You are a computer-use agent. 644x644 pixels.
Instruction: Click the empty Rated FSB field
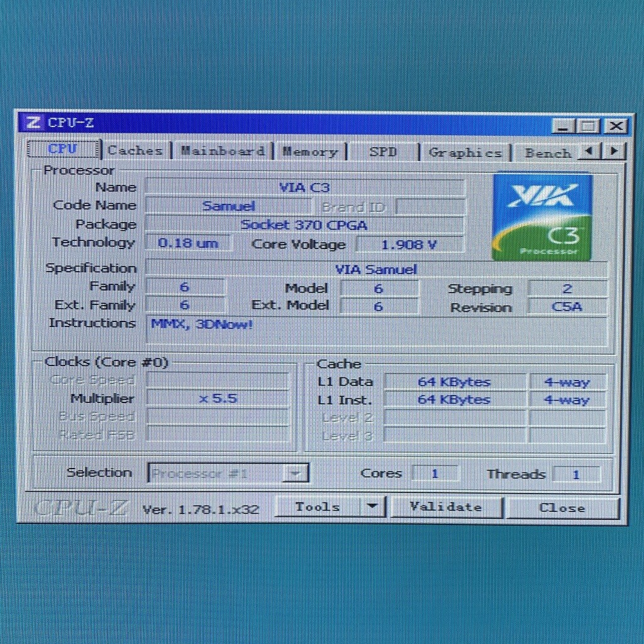click(218, 434)
